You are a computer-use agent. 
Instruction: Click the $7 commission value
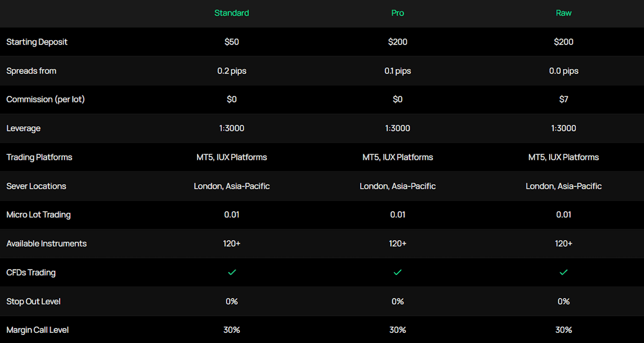[x=563, y=99]
